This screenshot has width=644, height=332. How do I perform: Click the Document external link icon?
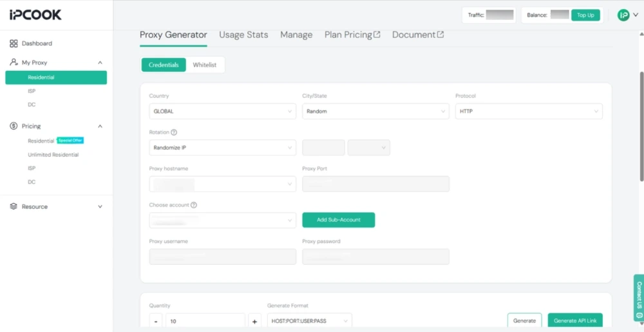(440, 35)
